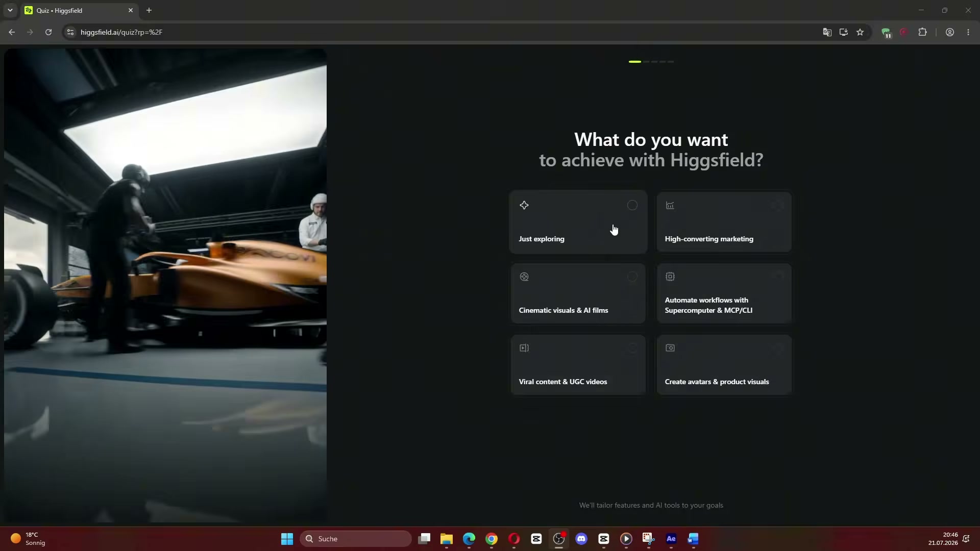
Task: Click the install app icon in address bar
Action: pyautogui.click(x=844, y=32)
